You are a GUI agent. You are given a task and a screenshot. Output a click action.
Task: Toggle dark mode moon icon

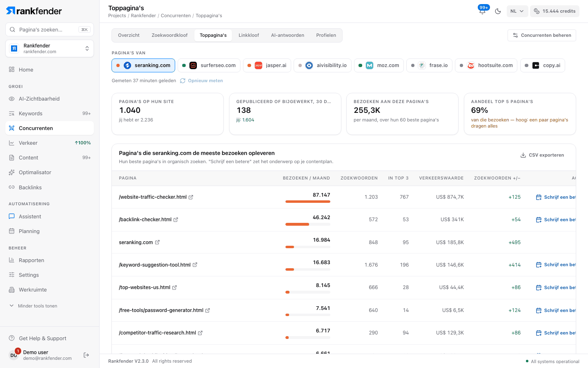[498, 11]
